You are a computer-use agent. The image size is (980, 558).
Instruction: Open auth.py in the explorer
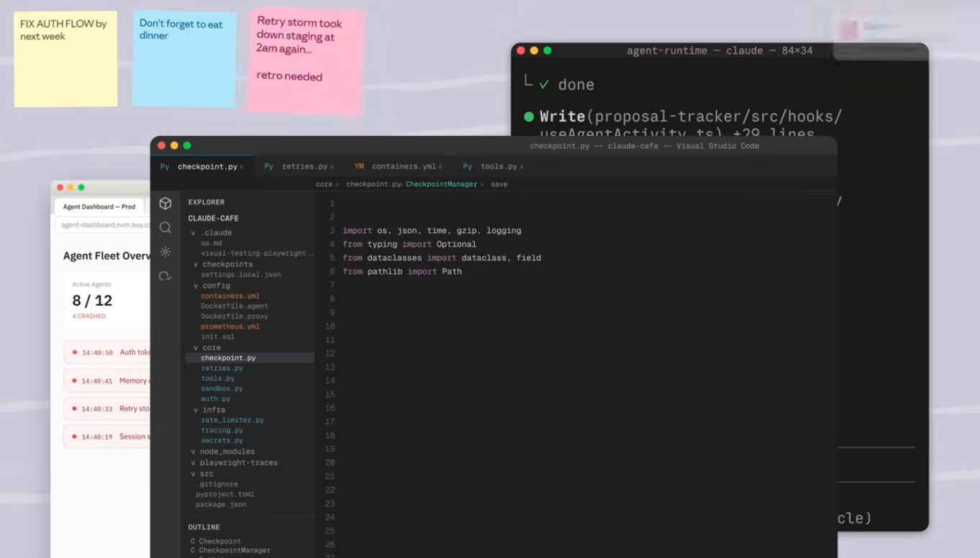click(216, 399)
